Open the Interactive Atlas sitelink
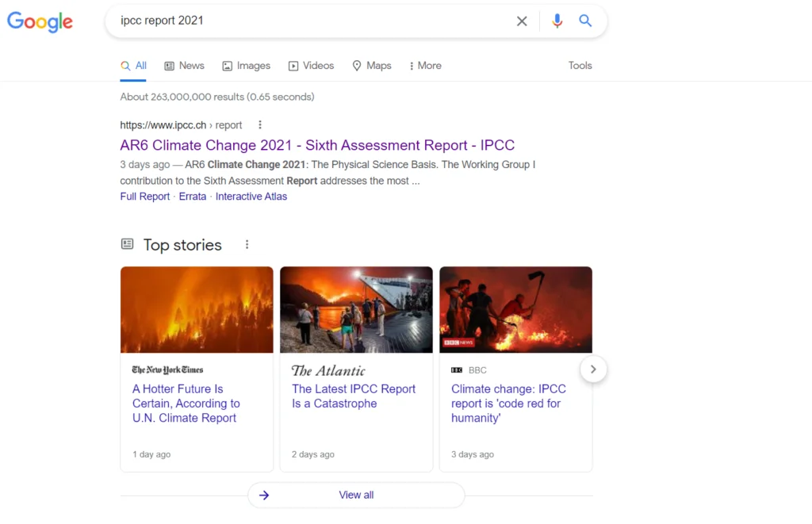The height and width of the screenshot is (524, 812). [251, 197]
